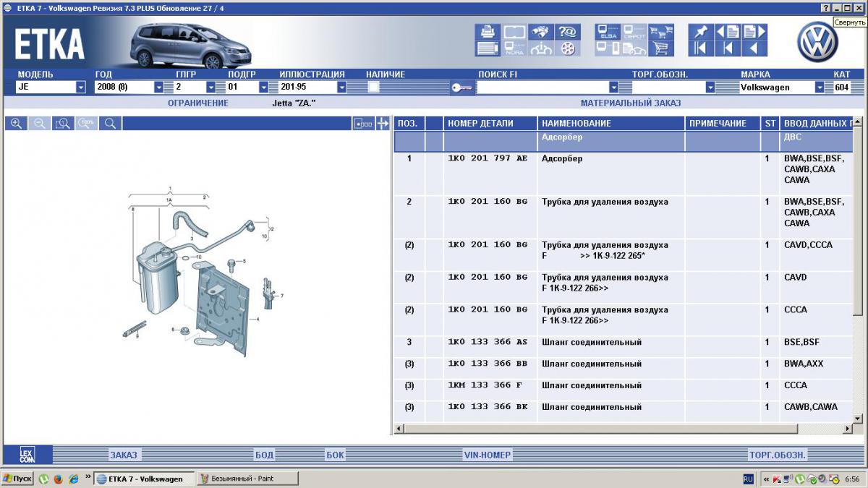Click the VIN-НОМЕР button
Image resolution: width=868 pixels, height=488 pixels.
[488, 455]
